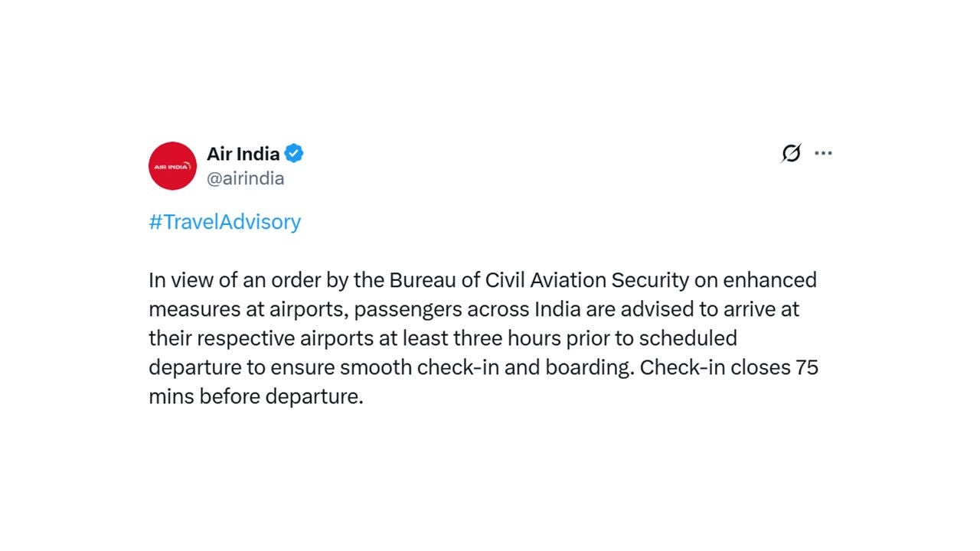The height and width of the screenshot is (551, 980).
Task: Click the Air India display name
Action: click(243, 153)
